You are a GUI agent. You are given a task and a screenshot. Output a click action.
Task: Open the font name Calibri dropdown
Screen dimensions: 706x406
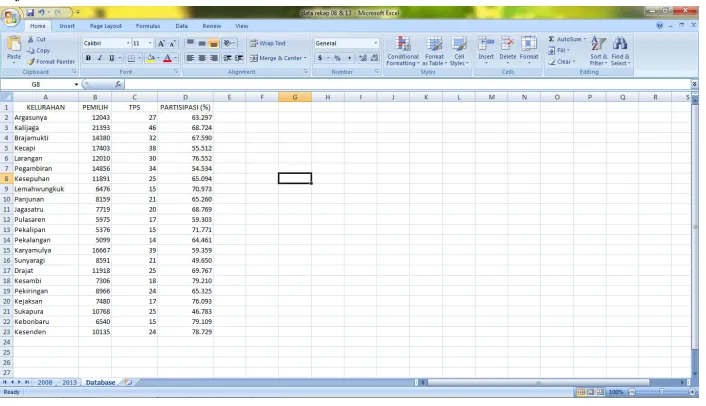(x=128, y=43)
